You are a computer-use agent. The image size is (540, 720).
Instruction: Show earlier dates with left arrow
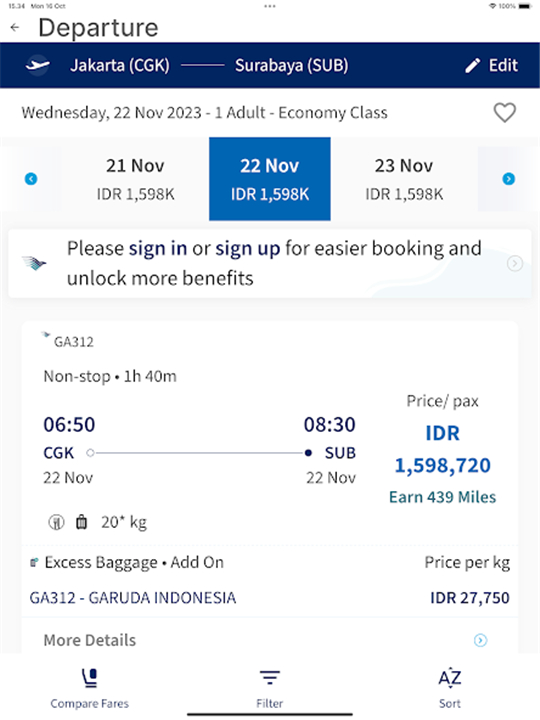[x=31, y=179]
